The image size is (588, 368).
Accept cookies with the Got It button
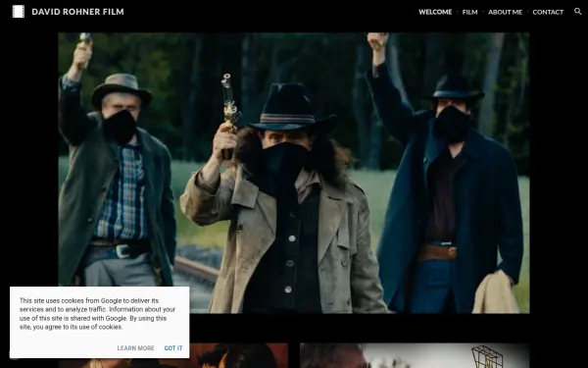[173, 348]
